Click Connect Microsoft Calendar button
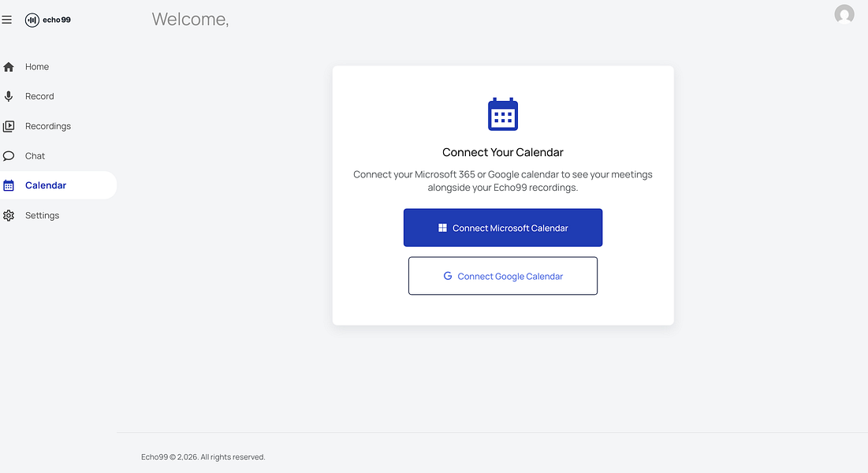The image size is (868, 473). (503, 228)
